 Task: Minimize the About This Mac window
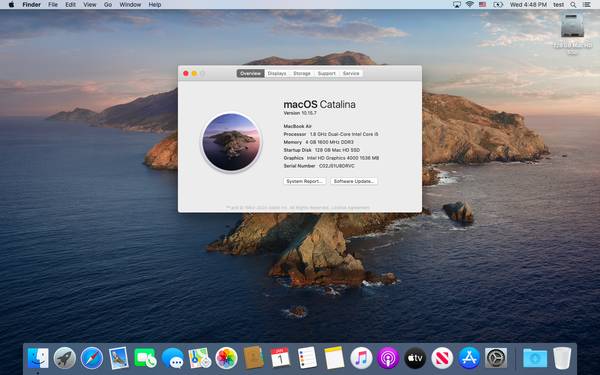194,73
